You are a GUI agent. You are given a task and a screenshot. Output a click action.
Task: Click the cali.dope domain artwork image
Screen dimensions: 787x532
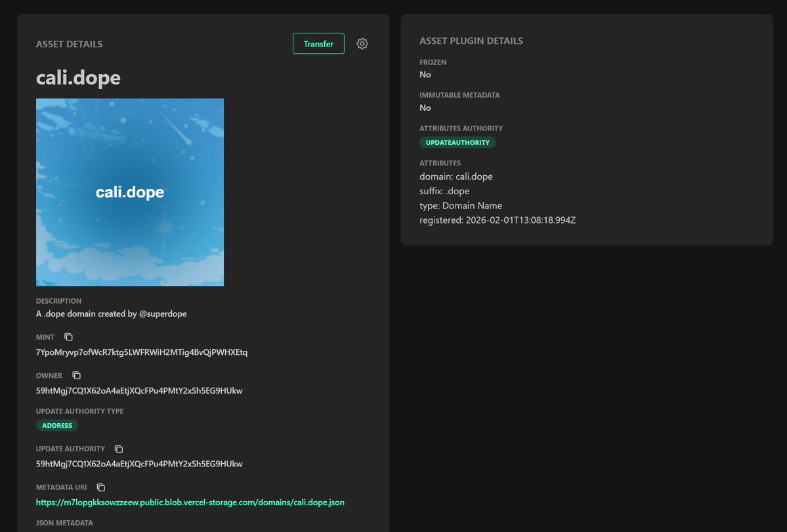(x=129, y=192)
